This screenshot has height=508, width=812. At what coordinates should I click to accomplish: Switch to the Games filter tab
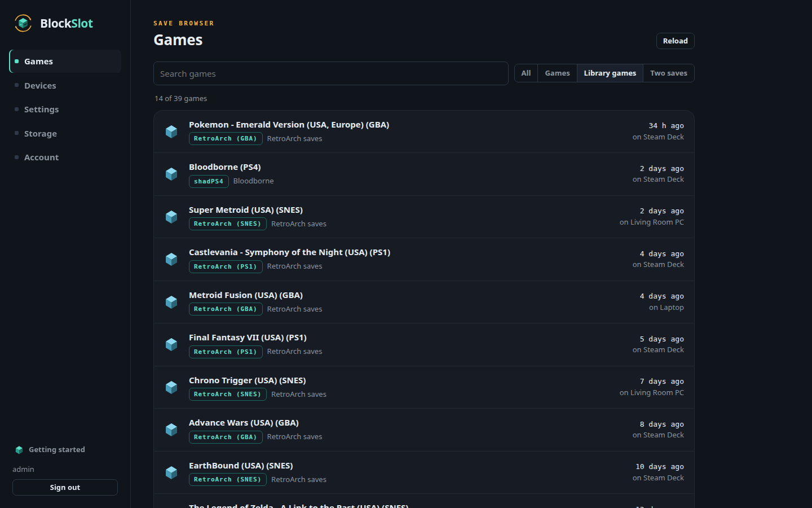(x=557, y=73)
